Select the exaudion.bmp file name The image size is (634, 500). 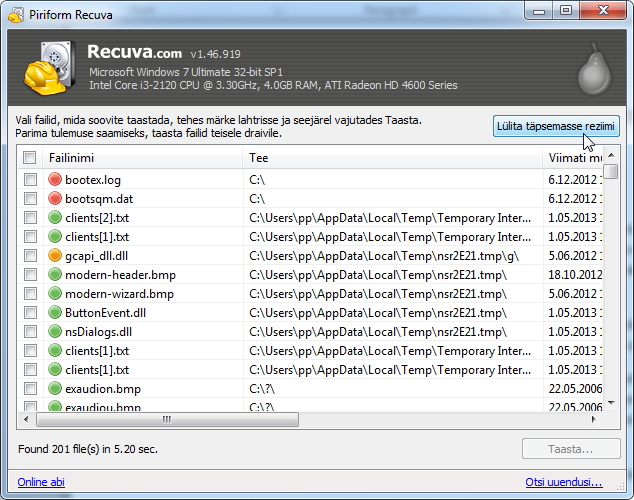103,388
